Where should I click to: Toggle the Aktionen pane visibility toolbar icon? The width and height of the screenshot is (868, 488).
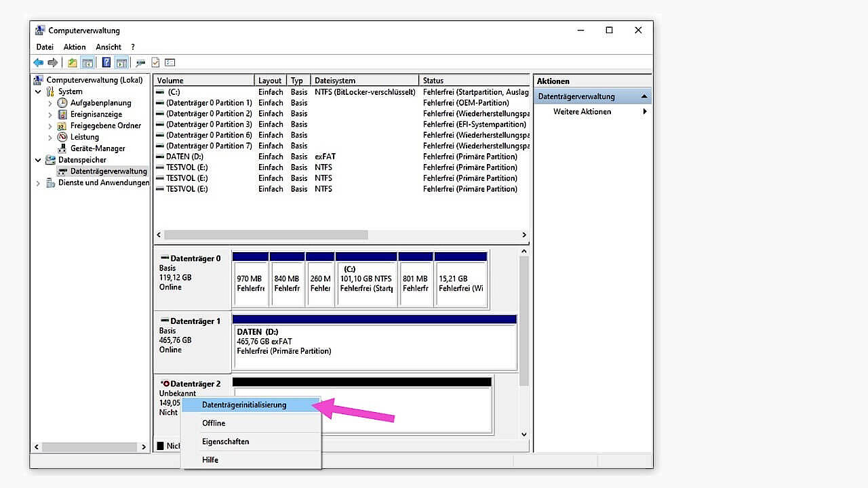(x=122, y=62)
